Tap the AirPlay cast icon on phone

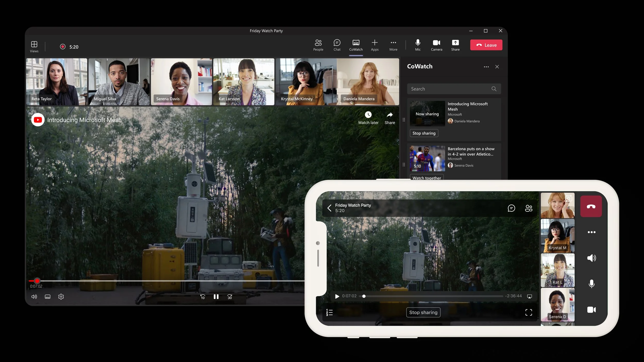click(529, 297)
